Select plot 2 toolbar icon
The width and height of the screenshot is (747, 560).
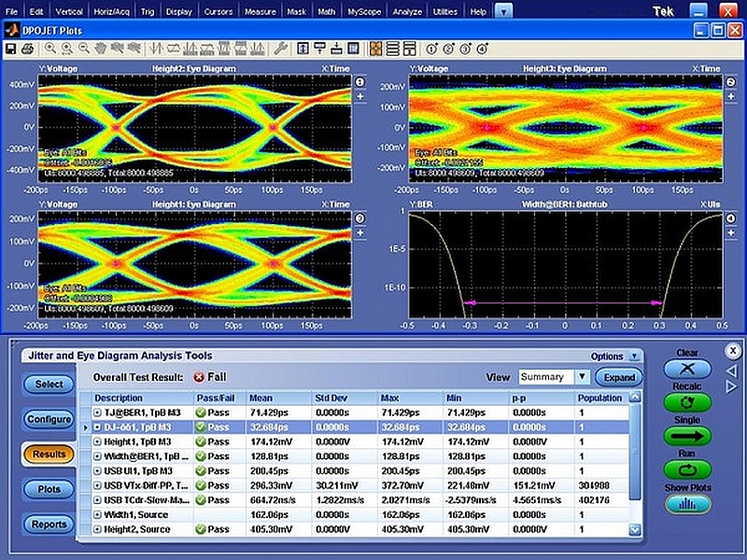point(449,49)
